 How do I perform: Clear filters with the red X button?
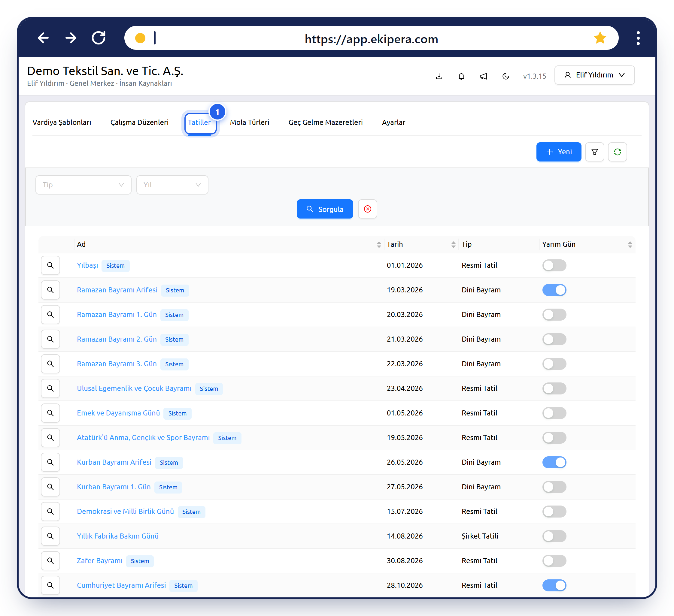[367, 209]
